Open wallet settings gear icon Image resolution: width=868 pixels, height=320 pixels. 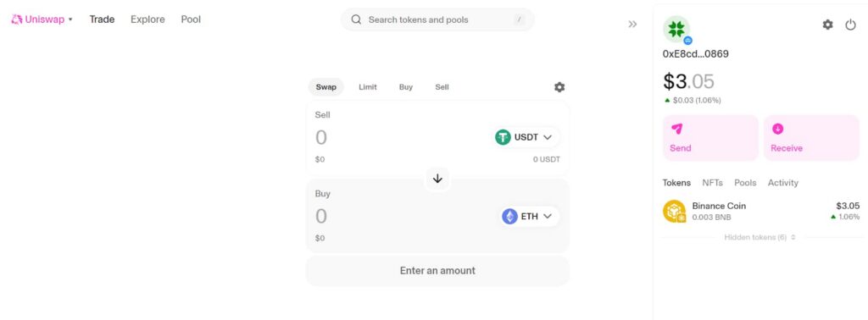coord(827,25)
